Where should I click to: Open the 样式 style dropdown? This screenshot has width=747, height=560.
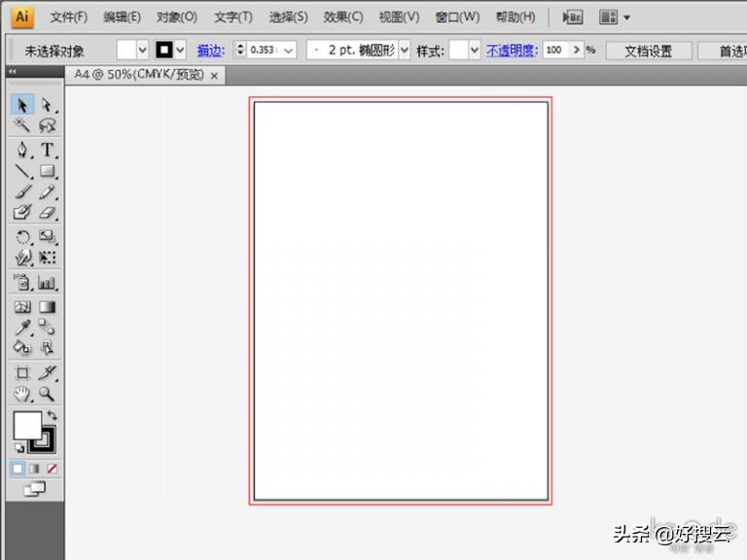click(474, 50)
